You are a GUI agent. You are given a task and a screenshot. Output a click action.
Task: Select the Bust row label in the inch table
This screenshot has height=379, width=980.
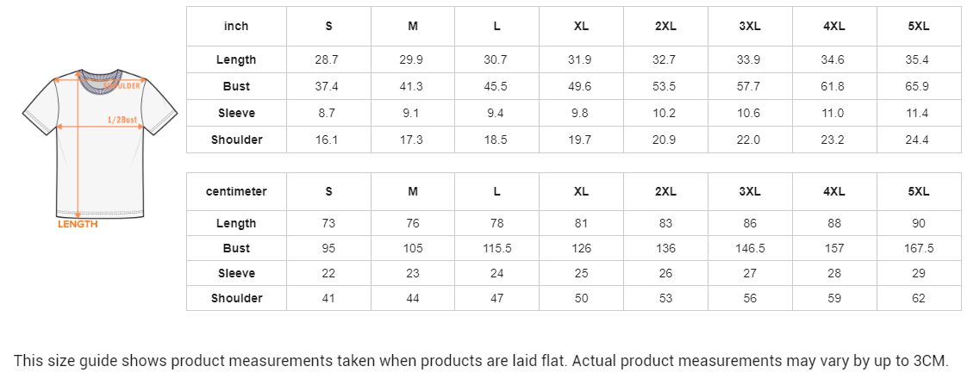236,86
